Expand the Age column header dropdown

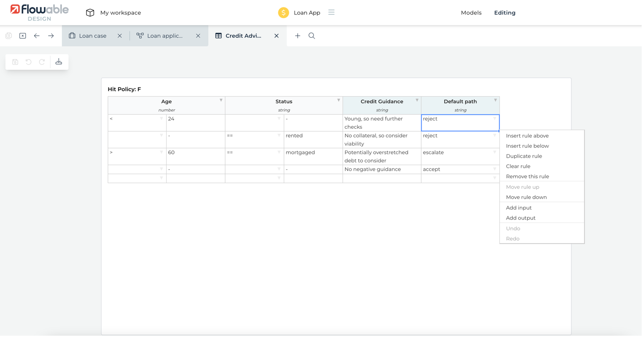(x=221, y=100)
